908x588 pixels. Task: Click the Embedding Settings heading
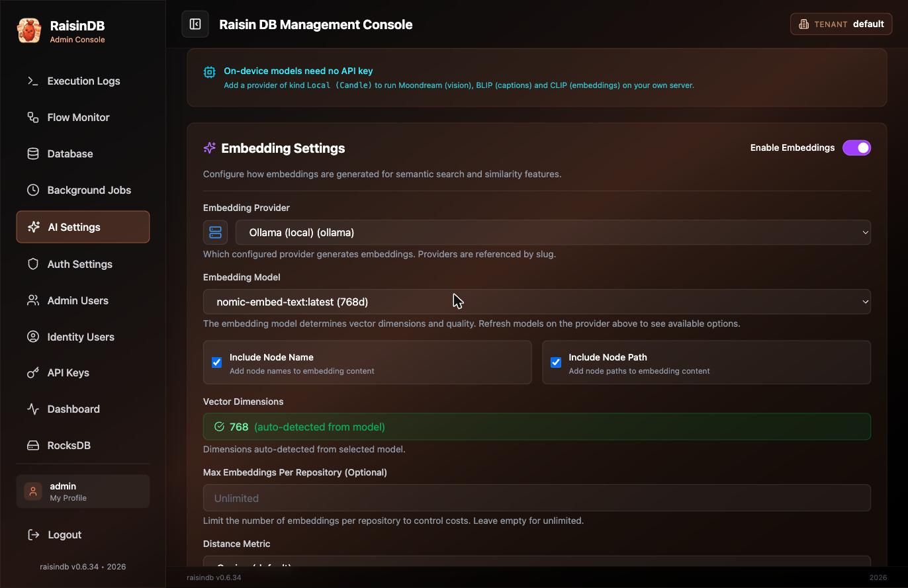(x=283, y=148)
